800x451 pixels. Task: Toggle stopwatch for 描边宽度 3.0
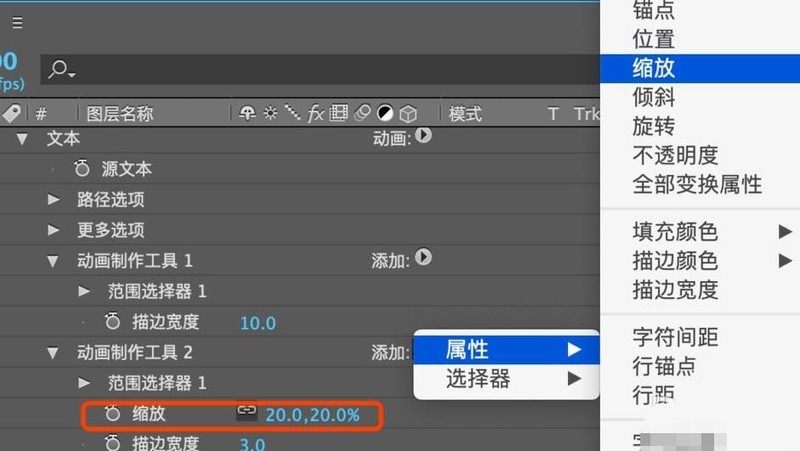point(112,443)
